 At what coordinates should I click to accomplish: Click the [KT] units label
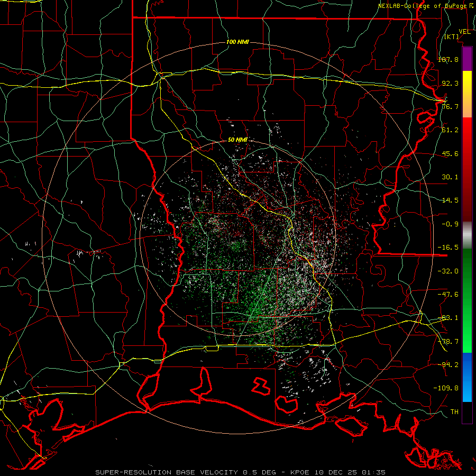(x=452, y=36)
